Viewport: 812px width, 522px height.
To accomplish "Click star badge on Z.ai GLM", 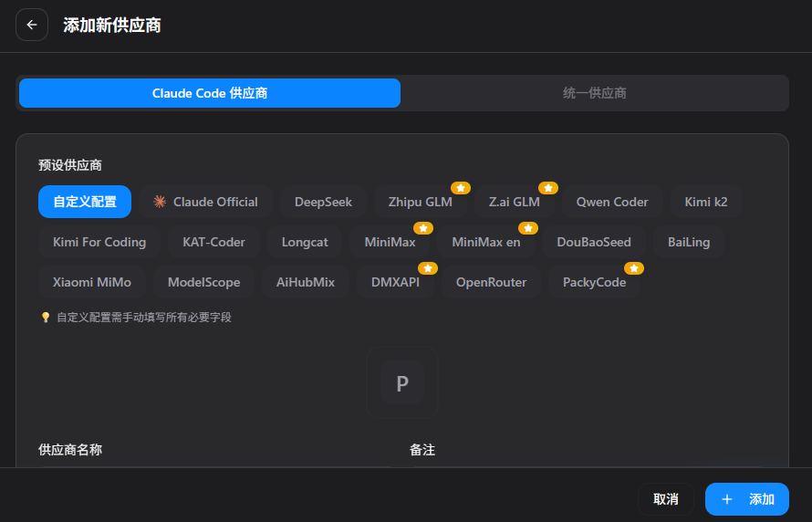I will (x=548, y=188).
